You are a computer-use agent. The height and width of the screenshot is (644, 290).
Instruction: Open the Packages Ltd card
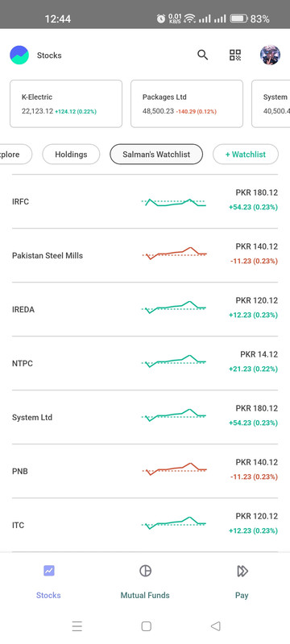pyautogui.click(x=187, y=104)
